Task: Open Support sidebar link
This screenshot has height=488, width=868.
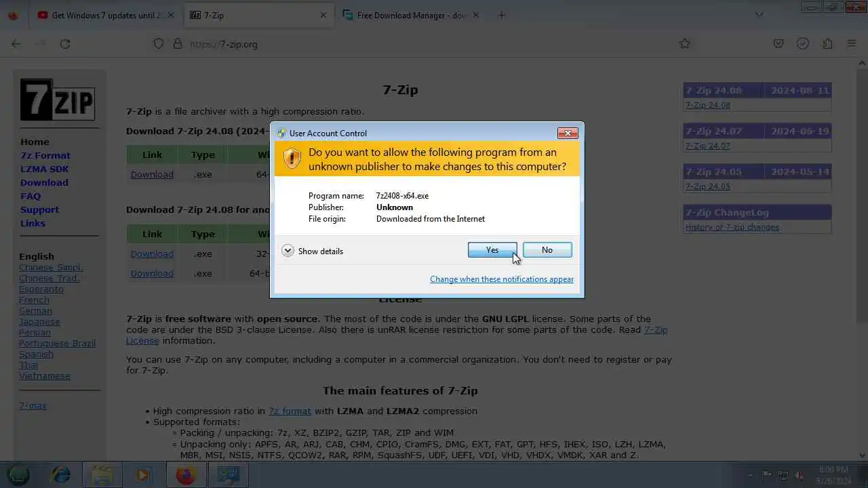Action: click(x=39, y=209)
